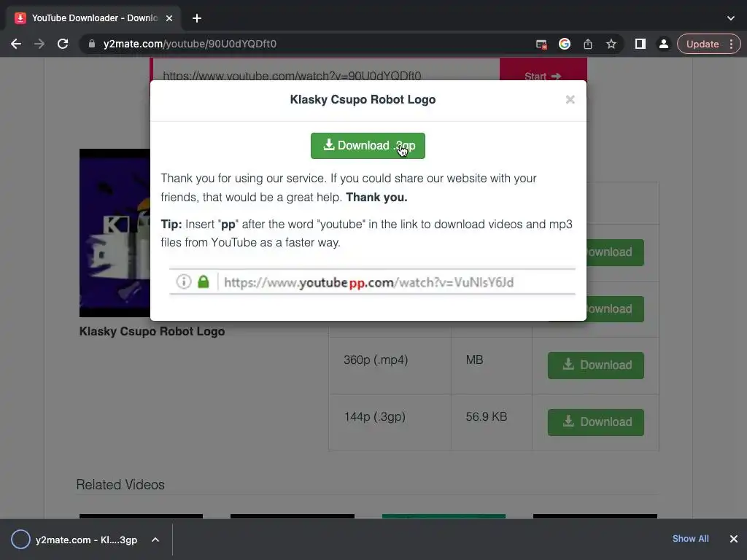Click the download progress circle icon
747x560 pixels.
pyautogui.click(x=20, y=539)
